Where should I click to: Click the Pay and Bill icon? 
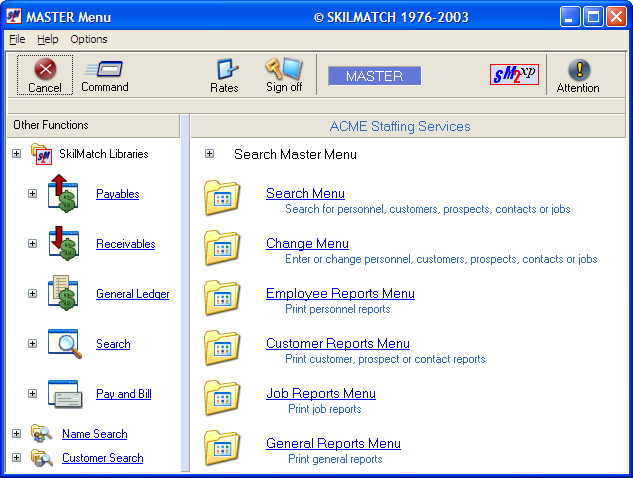63,393
